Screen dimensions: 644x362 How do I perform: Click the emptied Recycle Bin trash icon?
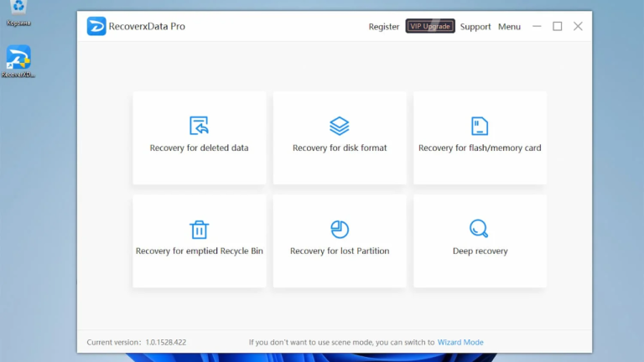pyautogui.click(x=200, y=230)
